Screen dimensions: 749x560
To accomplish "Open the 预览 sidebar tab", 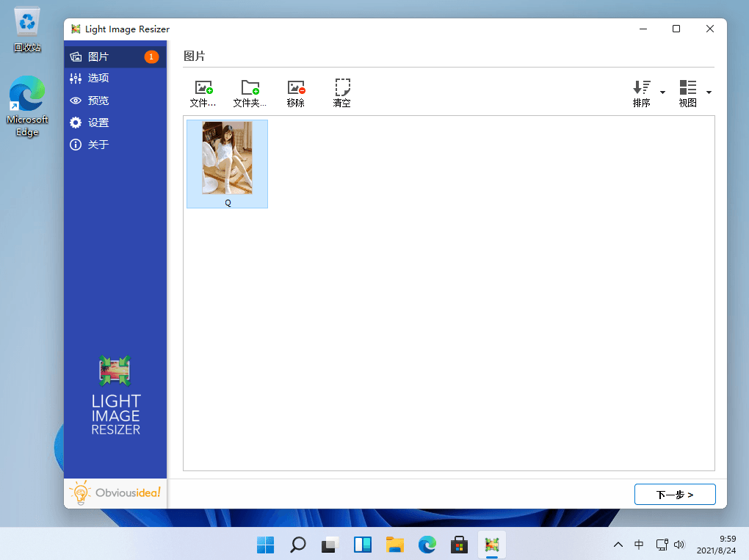I will (115, 101).
